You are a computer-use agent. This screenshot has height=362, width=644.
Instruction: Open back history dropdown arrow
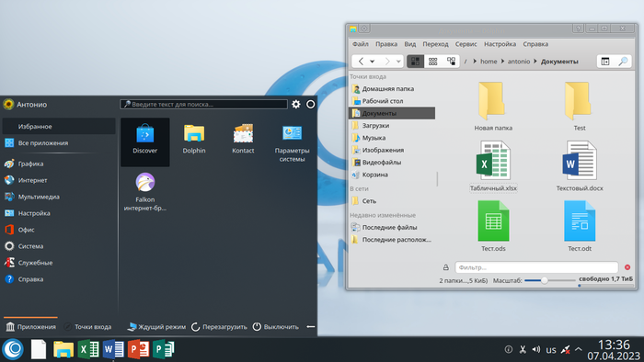click(372, 62)
